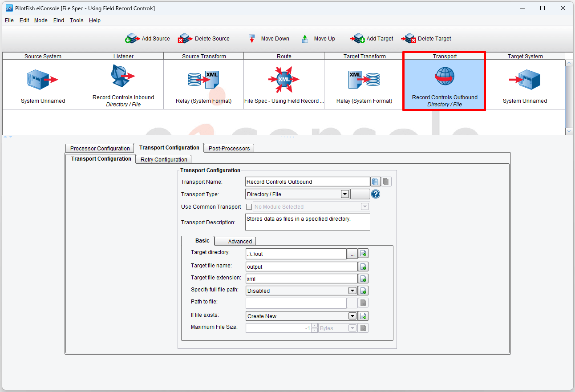Click into the Transport Description text area
Image resolution: width=575 pixels, height=392 pixels.
click(x=308, y=222)
